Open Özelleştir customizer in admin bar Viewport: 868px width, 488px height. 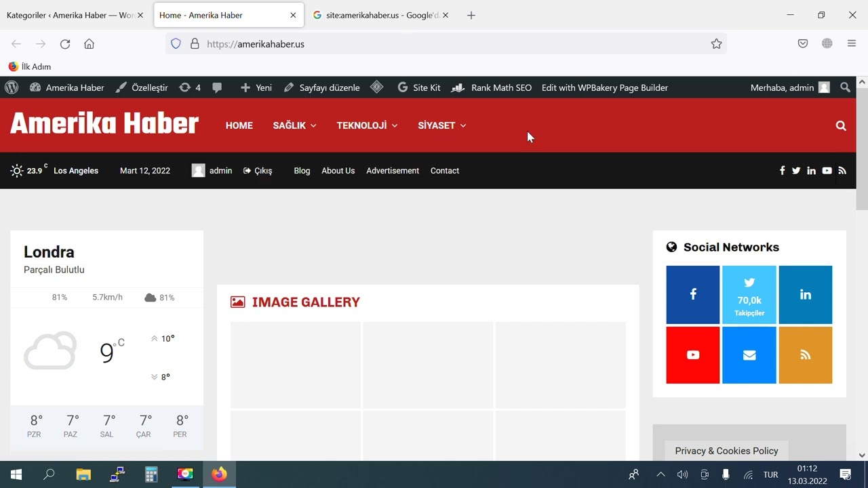click(142, 87)
